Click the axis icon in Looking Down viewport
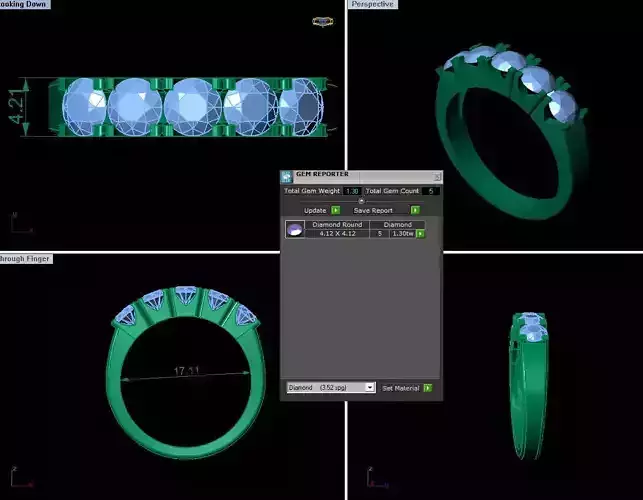 21,223
